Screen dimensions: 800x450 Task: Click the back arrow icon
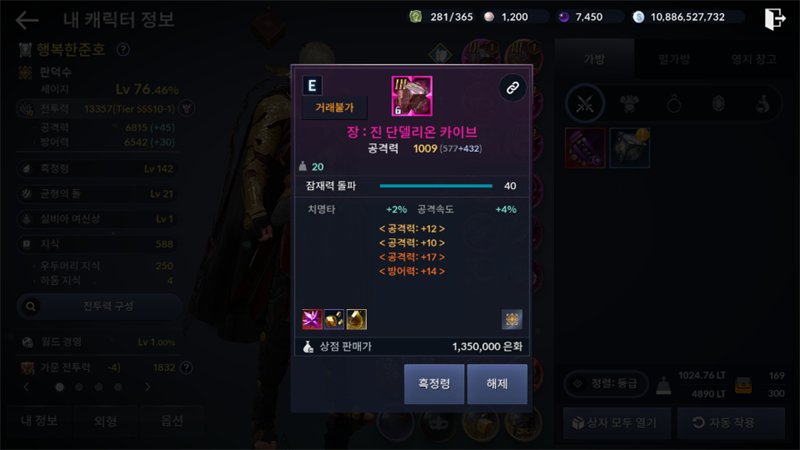27,20
